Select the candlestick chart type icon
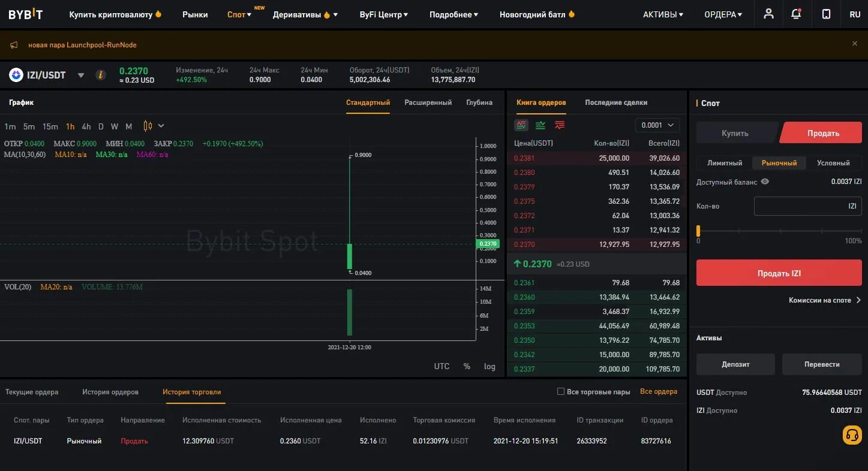The image size is (868, 471). pyautogui.click(x=148, y=126)
